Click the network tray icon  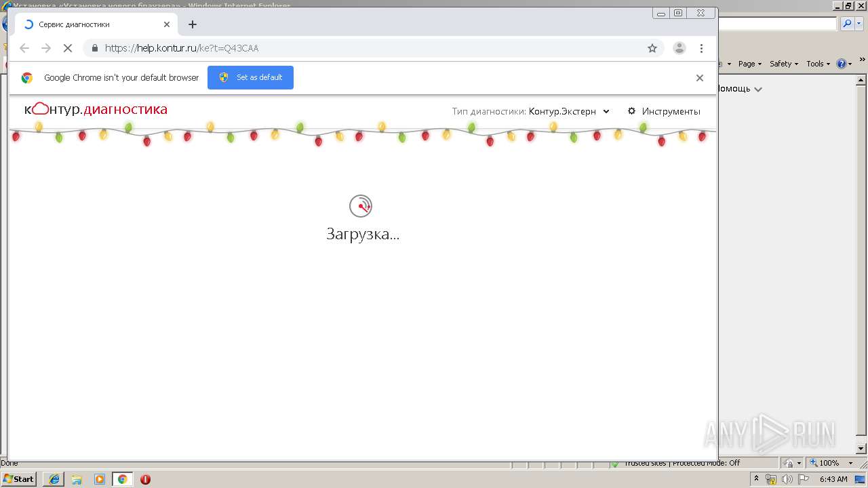tap(772, 479)
